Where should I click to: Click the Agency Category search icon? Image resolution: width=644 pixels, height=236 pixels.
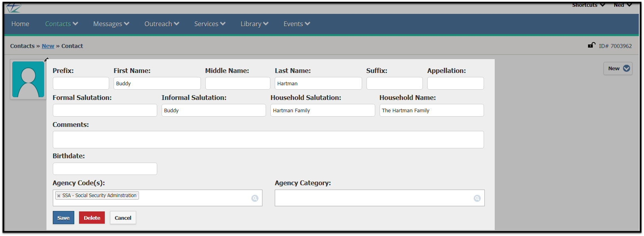pos(477,198)
